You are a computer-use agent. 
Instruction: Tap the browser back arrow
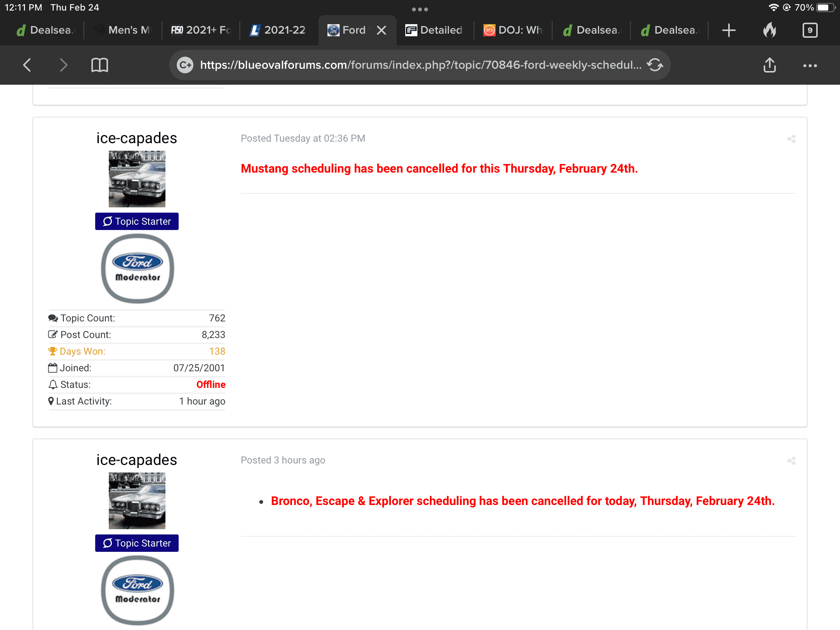pyautogui.click(x=27, y=65)
